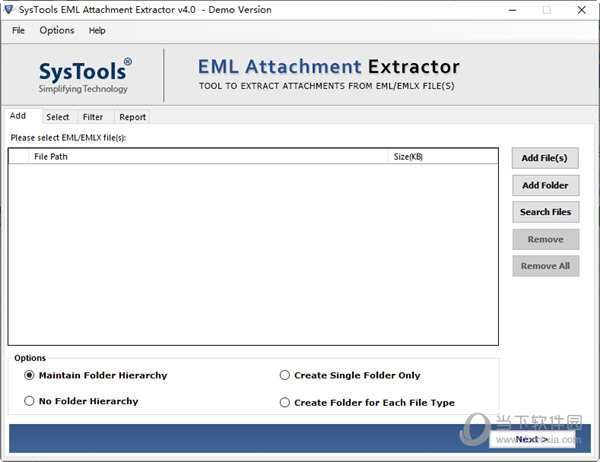Viewport: 600px width, 462px height.
Task: Close the EML Attachment Extractor window
Action: (x=582, y=10)
